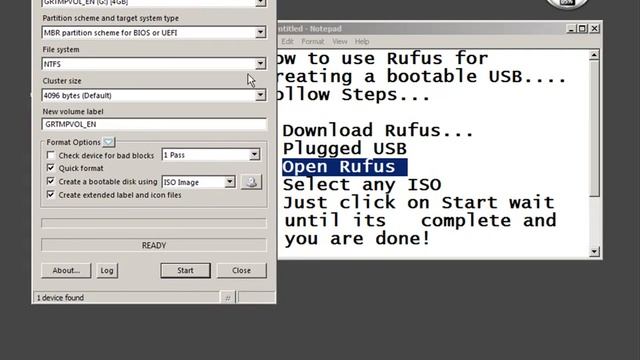Click 'Plugged USB' line in Notepad
This screenshot has width=640, height=360.
pyautogui.click(x=345, y=149)
